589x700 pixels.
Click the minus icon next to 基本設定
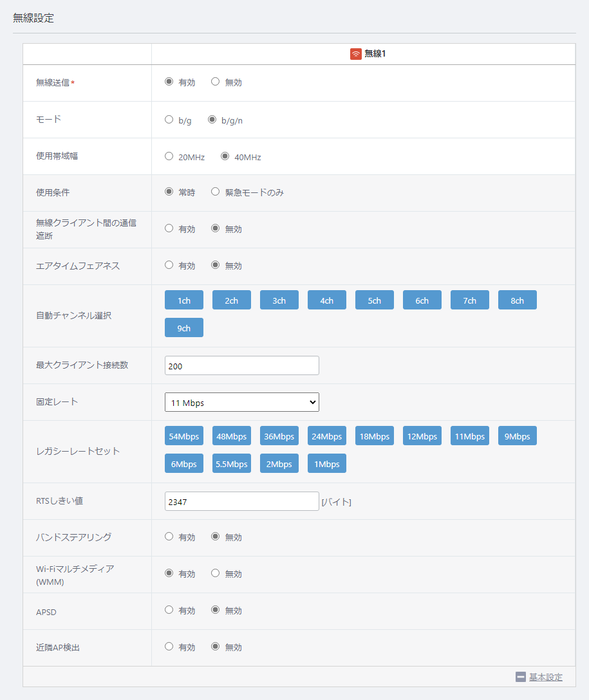pyautogui.click(x=520, y=677)
